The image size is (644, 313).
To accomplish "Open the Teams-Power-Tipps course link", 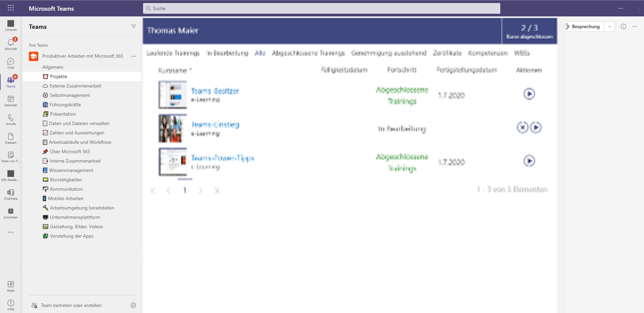I will point(223,158).
